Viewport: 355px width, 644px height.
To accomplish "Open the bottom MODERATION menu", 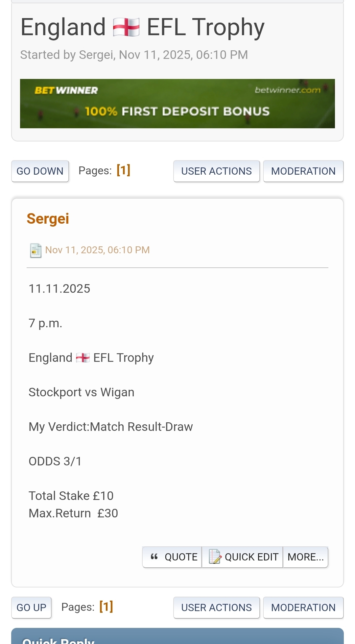I will click(x=303, y=607).
